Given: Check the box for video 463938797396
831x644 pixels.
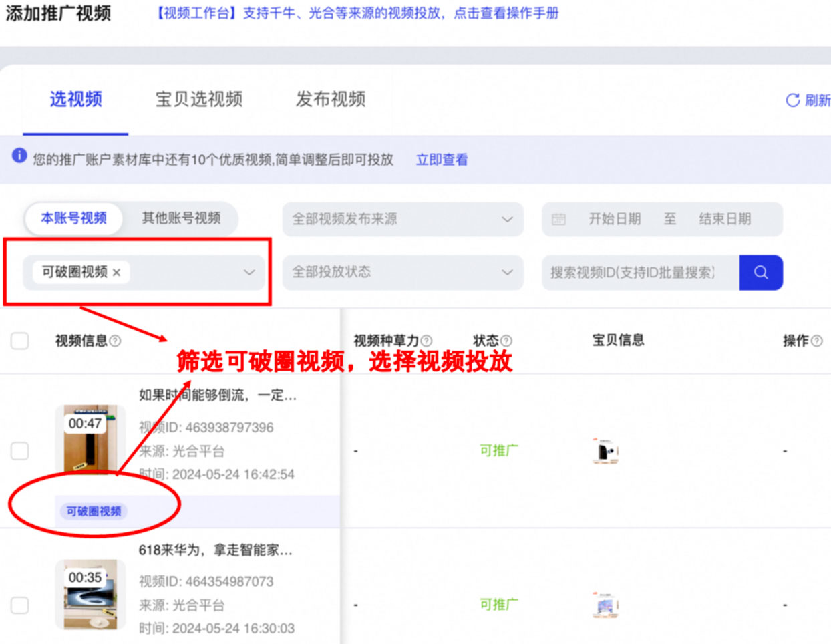Looking at the screenshot, I should click(20, 451).
